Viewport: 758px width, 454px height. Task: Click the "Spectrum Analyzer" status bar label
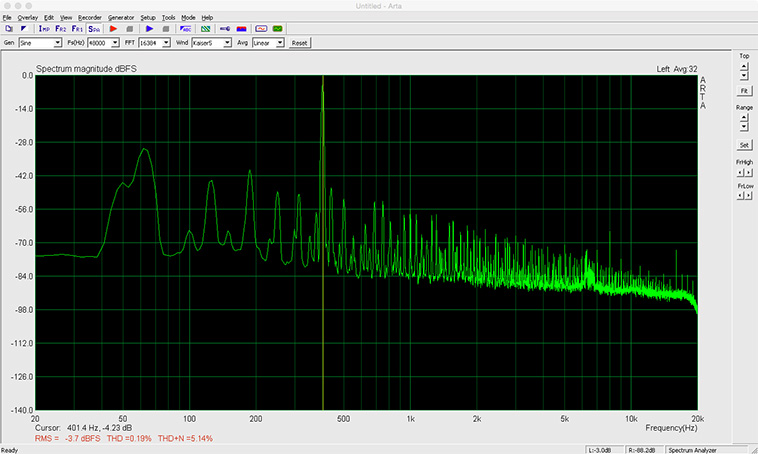(x=692, y=450)
